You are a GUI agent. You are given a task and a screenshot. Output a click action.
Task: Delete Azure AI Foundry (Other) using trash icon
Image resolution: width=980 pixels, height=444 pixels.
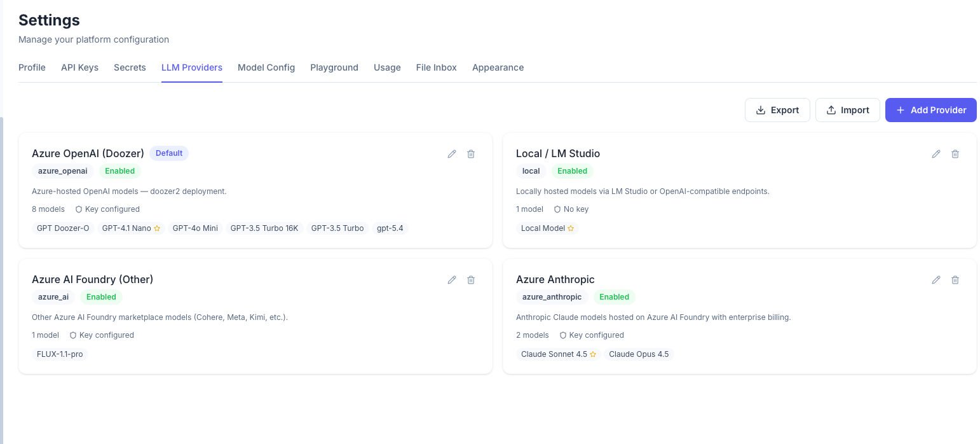471,279
